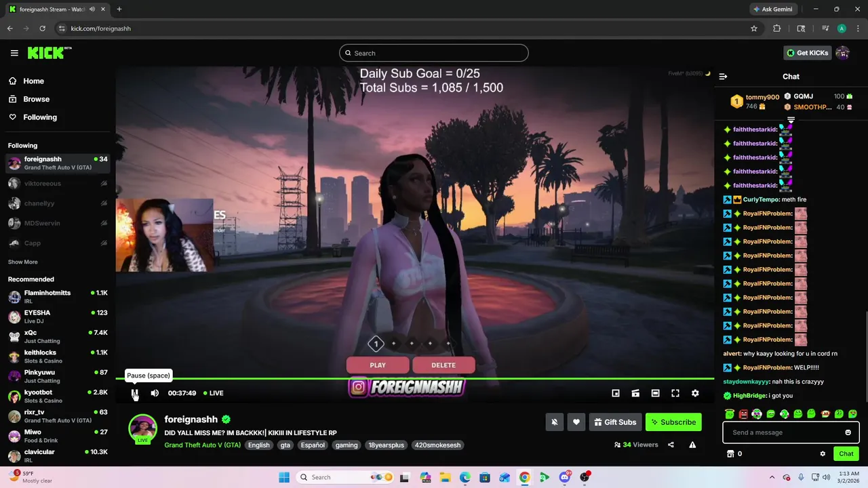Viewport: 868px width, 488px height.
Task: Focus the Kick search box
Action: pos(434,53)
